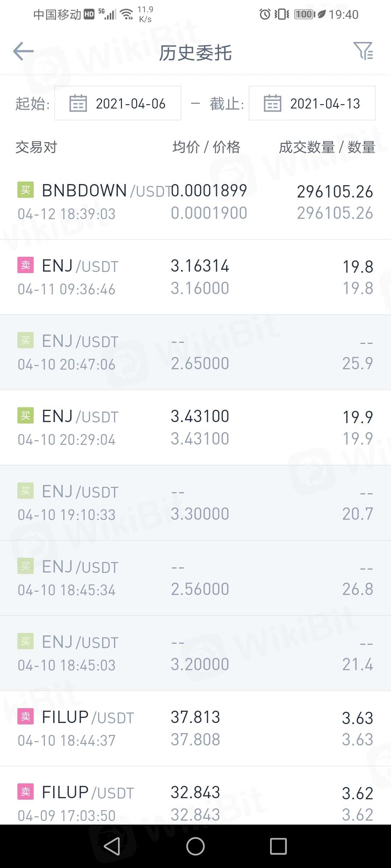Viewport: 391px width, 868px height.
Task: Open the start date 2021-04-06 picker
Action: click(130, 103)
